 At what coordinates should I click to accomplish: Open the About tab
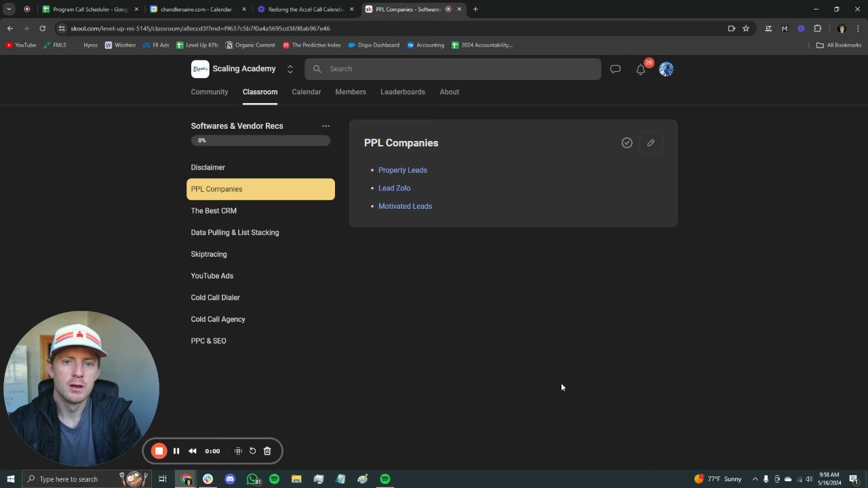pos(450,92)
